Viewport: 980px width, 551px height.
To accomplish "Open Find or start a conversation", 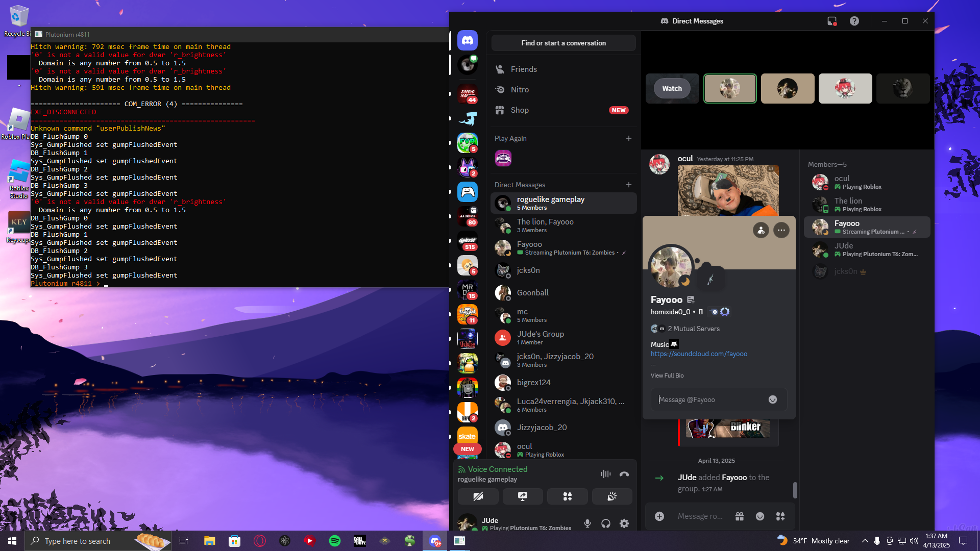I will pos(563,43).
